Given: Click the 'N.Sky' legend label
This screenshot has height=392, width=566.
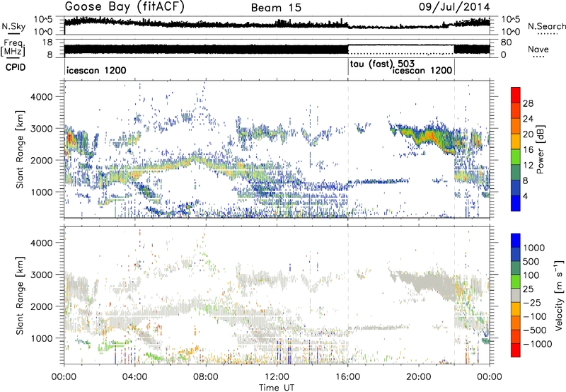Looking at the screenshot, I should (x=13, y=26).
